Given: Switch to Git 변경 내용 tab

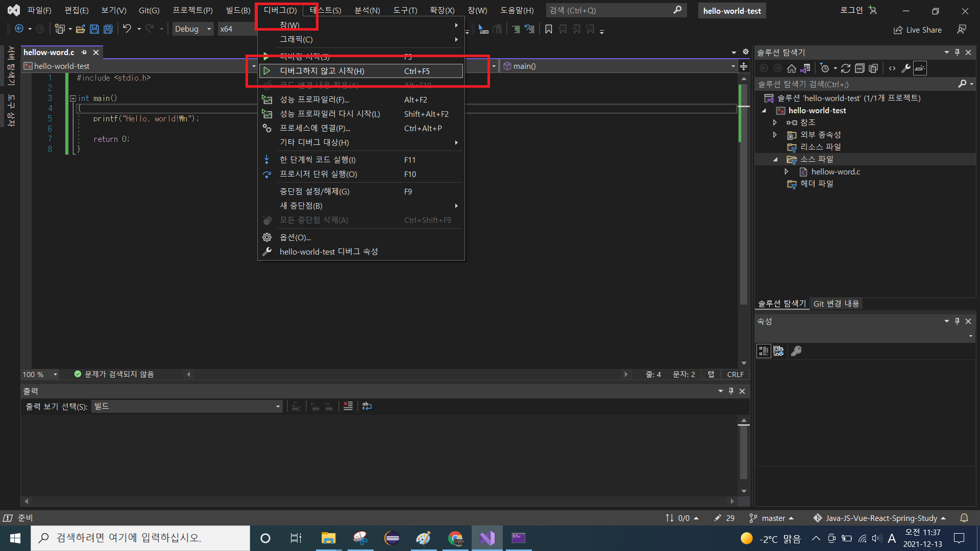Looking at the screenshot, I should pyautogui.click(x=836, y=304).
